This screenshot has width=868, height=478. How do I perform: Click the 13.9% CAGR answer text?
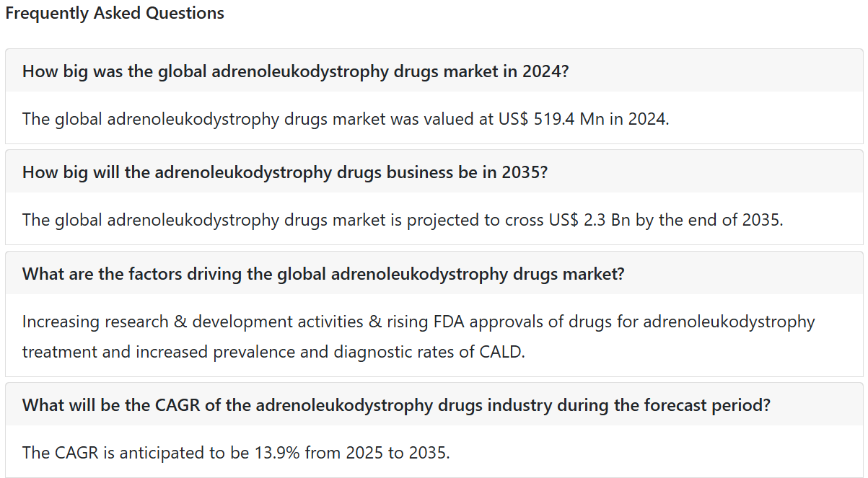(236, 453)
